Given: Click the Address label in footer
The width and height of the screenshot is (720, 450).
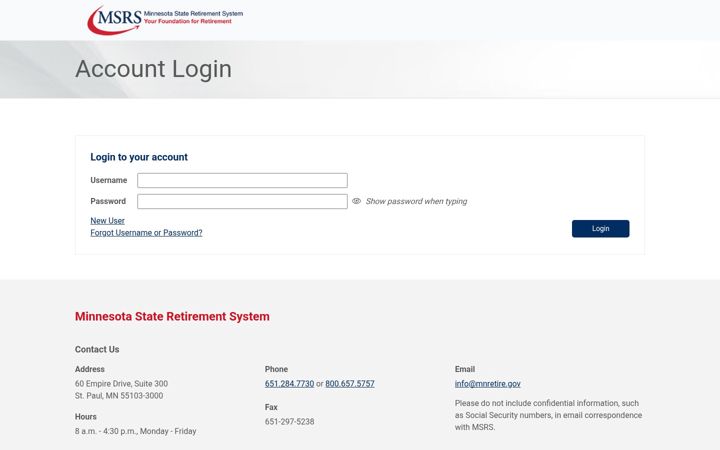Looking at the screenshot, I should click(90, 369).
